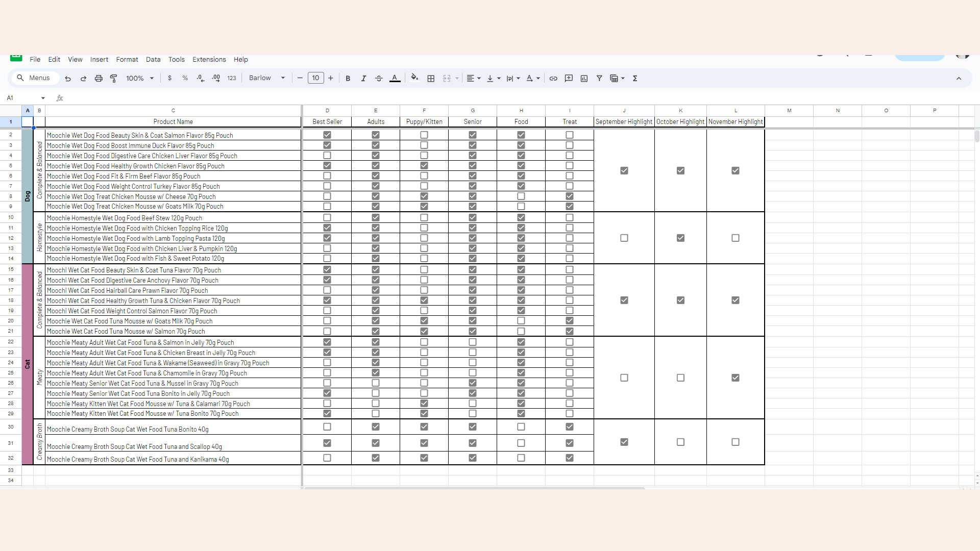Uncheck Best Seller for Beauty Skin Salmon dog food
This screenshot has width=980, height=551.
point(327,135)
